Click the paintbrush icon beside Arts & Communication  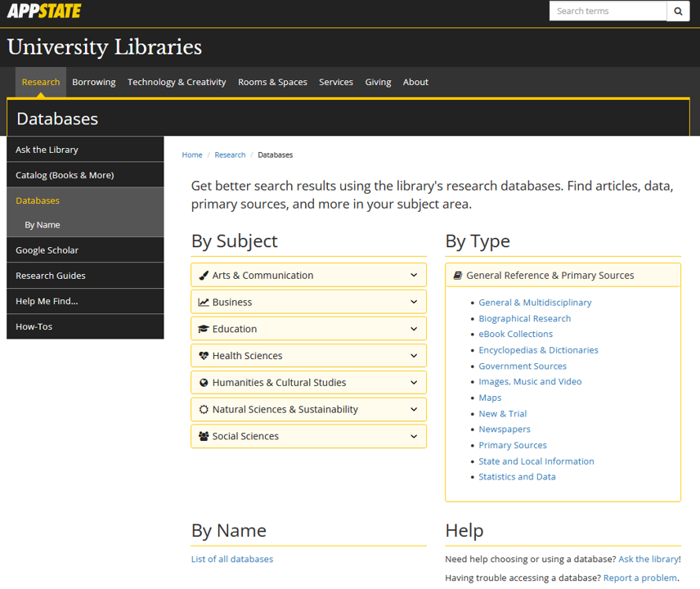click(x=204, y=276)
